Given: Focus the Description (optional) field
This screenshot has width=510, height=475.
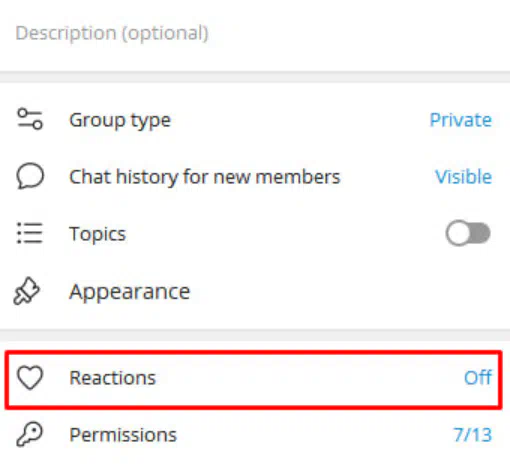Looking at the screenshot, I should (255, 33).
